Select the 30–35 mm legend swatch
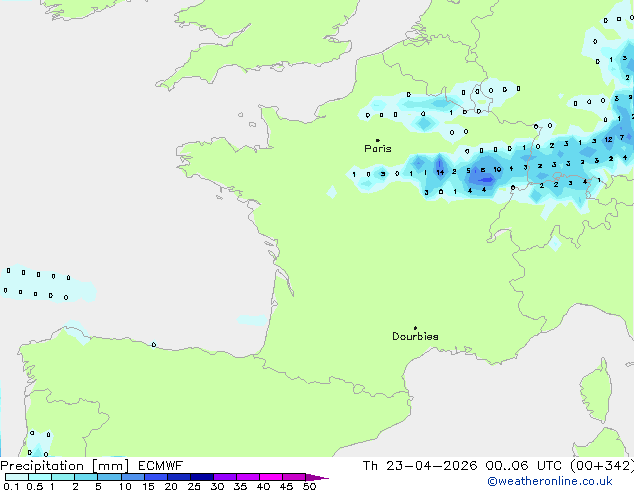The width and height of the screenshot is (634, 490). (x=224, y=477)
